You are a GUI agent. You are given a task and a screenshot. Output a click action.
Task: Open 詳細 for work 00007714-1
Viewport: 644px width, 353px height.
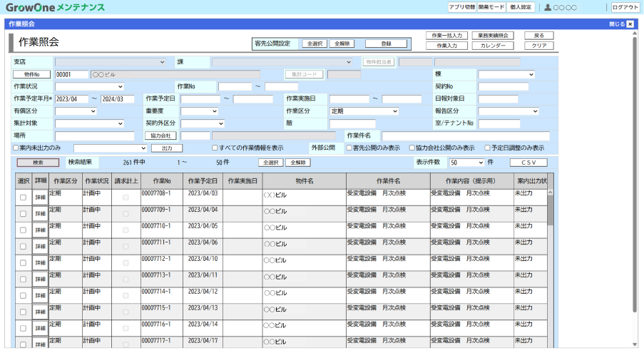click(40, 295)
